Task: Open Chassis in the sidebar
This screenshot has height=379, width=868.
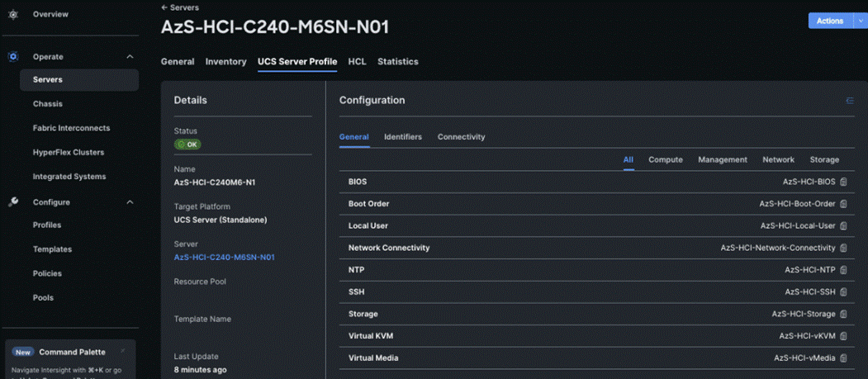Action: pos(48,103)
